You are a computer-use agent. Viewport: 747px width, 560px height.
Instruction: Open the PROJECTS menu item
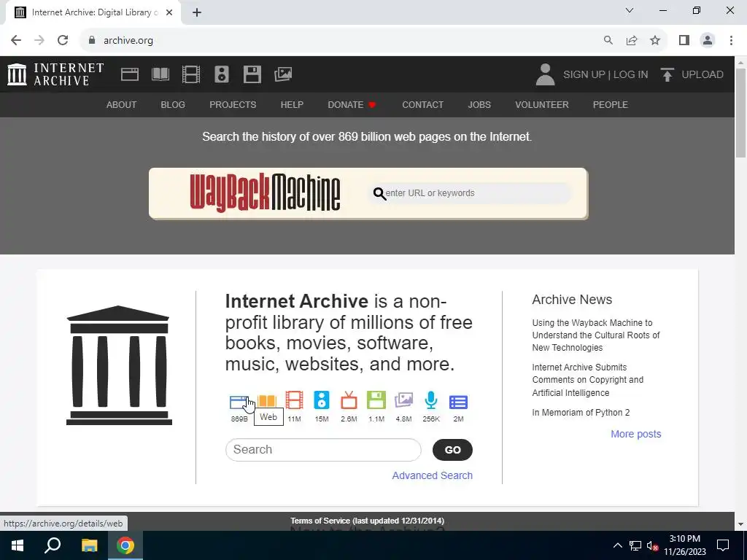coord(233,105)
